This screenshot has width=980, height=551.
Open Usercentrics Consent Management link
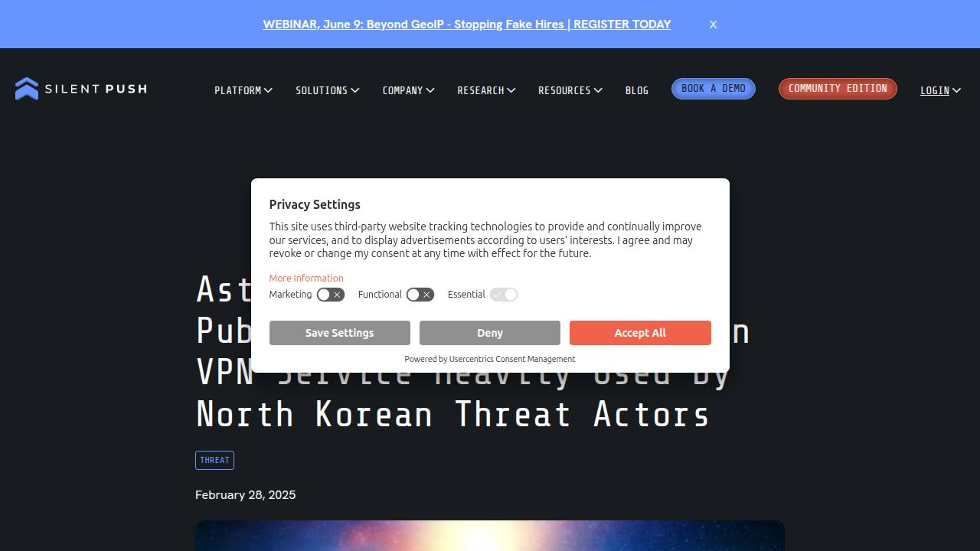pyautogui.click(x=512, y=359)
